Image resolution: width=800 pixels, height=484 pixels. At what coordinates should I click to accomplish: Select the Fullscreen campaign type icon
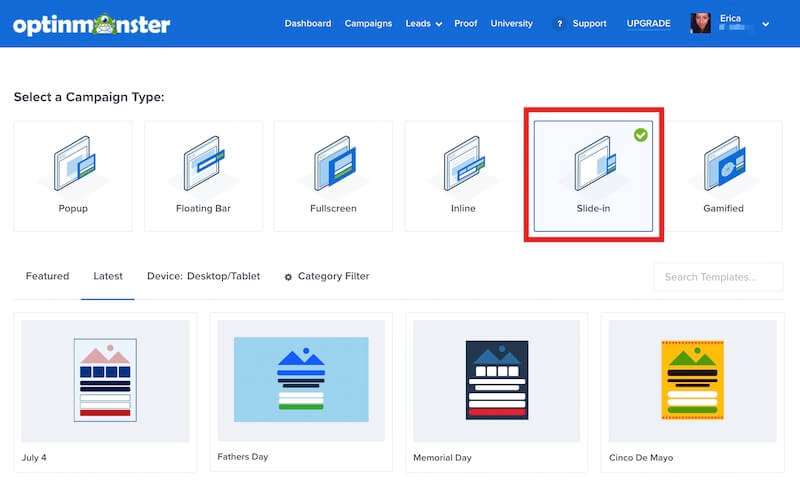tap(335, 163)
